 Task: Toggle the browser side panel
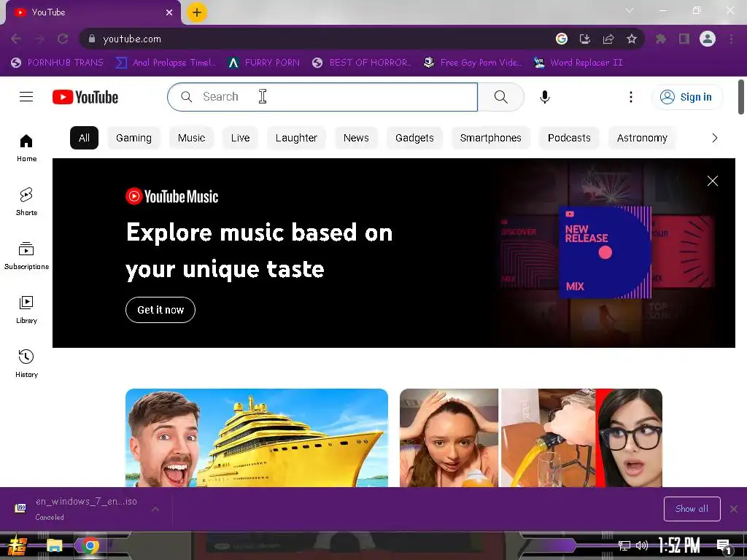point(684,39)
